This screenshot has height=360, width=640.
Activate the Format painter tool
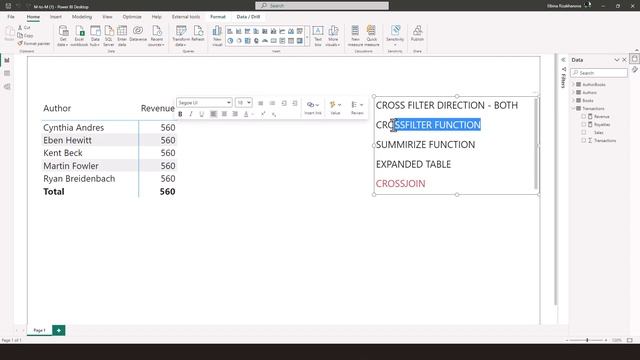(33, 43)
